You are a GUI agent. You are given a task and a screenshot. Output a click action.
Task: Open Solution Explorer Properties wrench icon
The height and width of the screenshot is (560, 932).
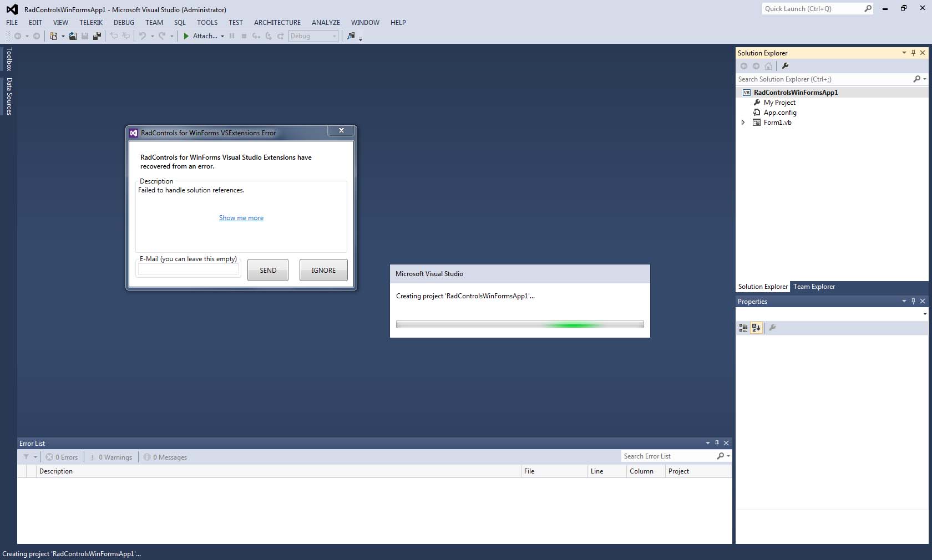(785, 66)
